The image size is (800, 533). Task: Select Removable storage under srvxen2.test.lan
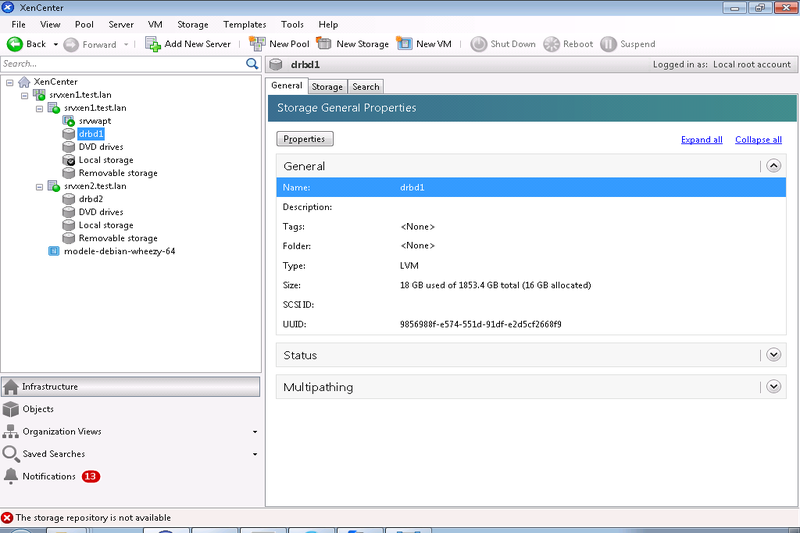118,238
